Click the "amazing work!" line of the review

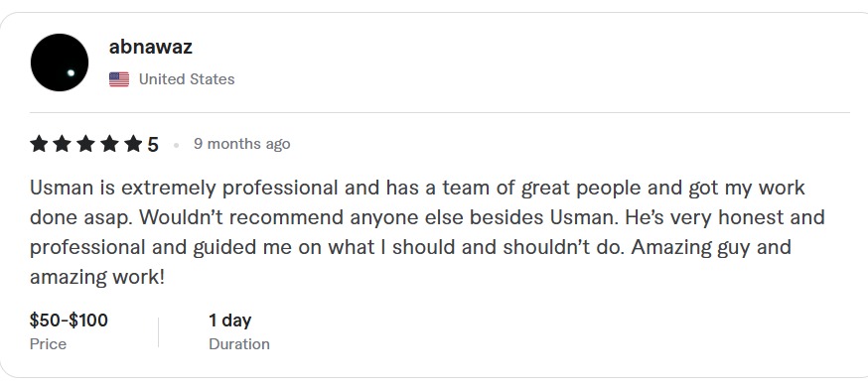click(97, 277)
